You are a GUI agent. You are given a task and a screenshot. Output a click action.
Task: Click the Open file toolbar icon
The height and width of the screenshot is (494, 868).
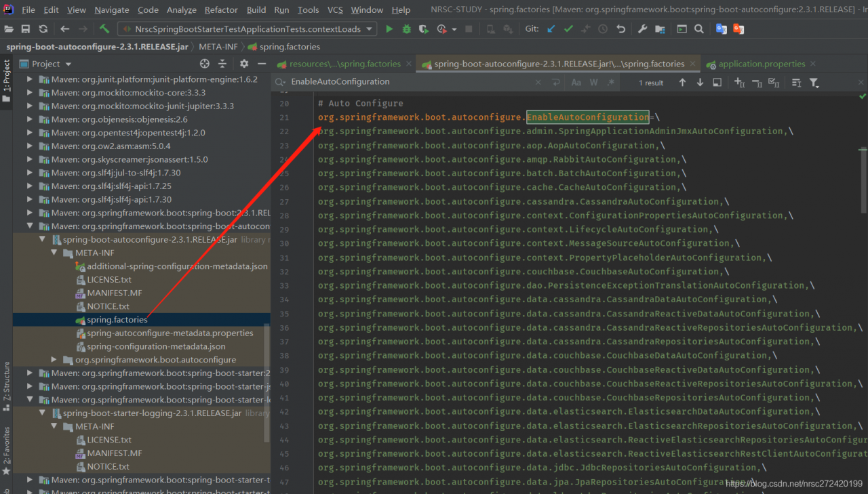tap(9, 29)
